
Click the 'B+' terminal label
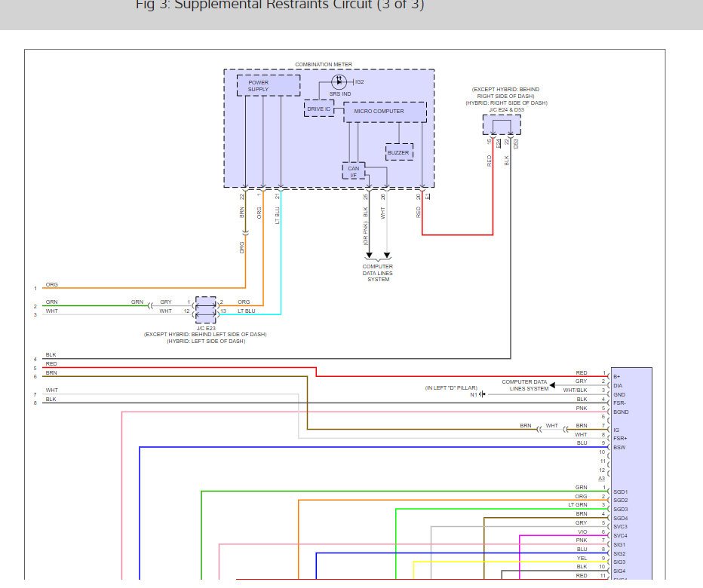pos(617,377)
